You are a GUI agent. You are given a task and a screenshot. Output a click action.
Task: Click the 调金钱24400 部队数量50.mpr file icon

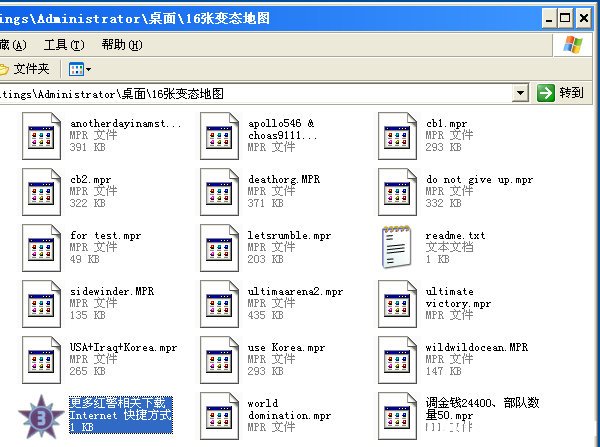[397, 416]
